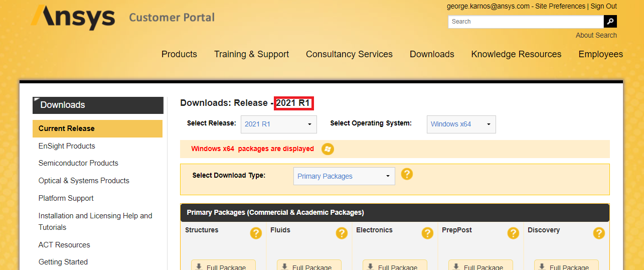The image size is (644, 270).
Task: Open Installation and Licensing Help and Tutorials
Action: pos(95,221)
